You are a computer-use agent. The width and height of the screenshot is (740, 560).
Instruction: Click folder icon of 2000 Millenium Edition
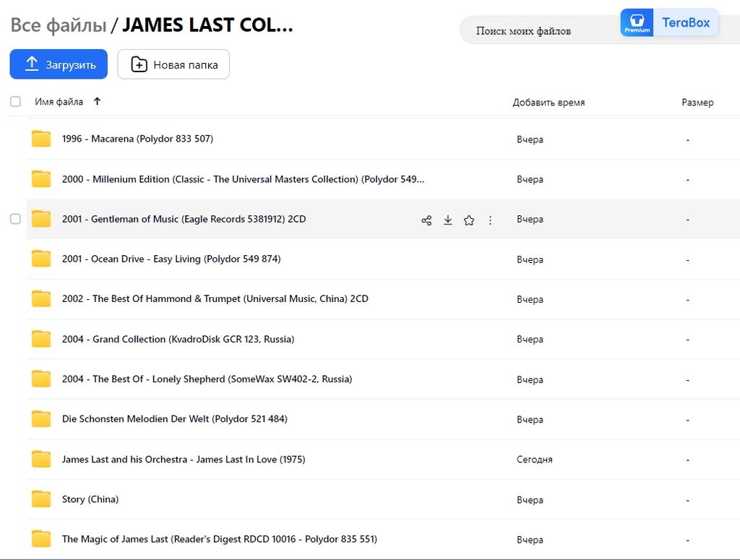point(41,178)
